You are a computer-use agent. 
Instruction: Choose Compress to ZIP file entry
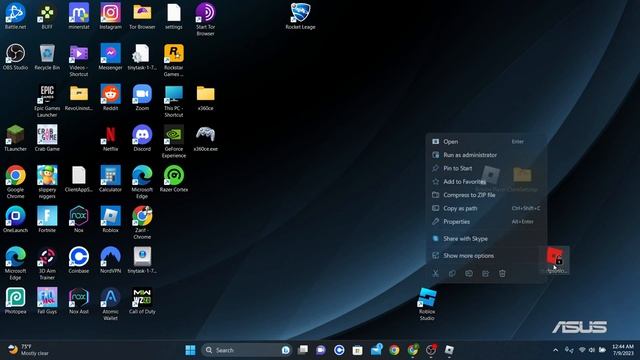point(486,195)
